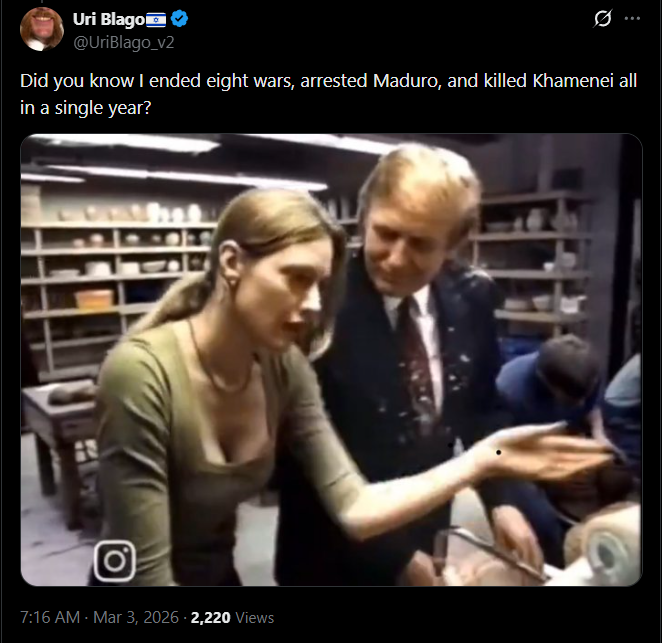
Task: Open the Grok explain-post icon
Action: (x=602, y=19)
